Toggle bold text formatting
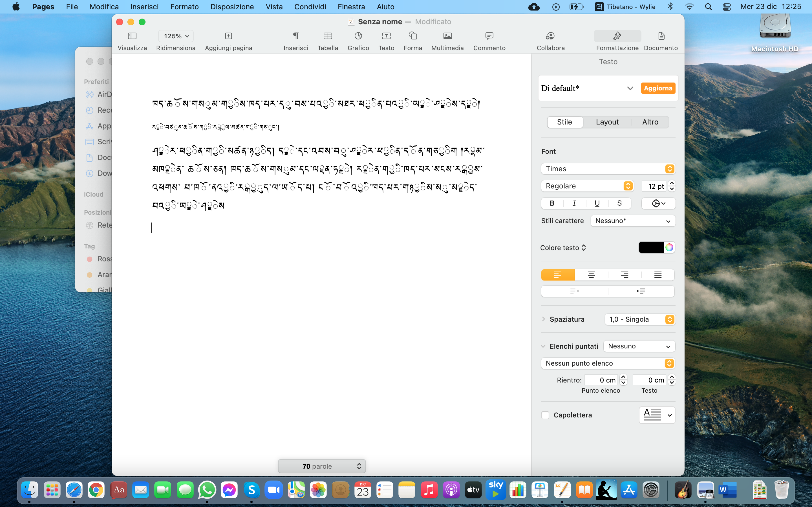The width and height of the screenshot is (812, 507). [552, 203]
